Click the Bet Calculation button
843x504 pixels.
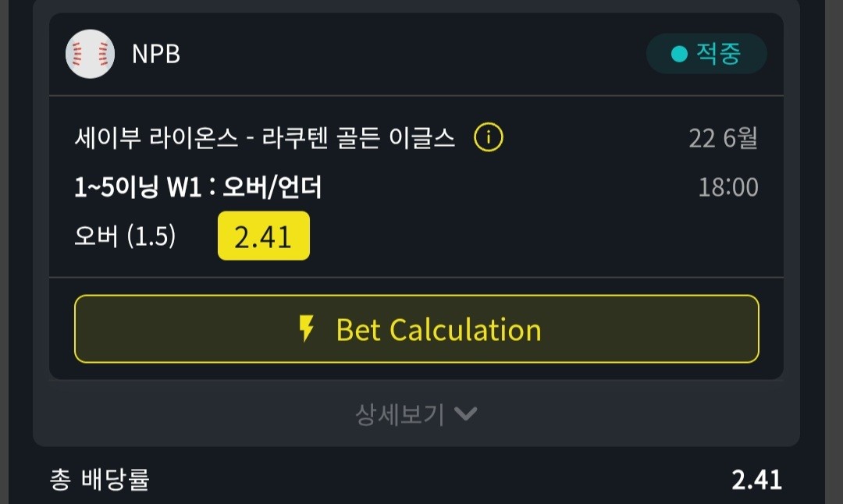tap(417, 328)
